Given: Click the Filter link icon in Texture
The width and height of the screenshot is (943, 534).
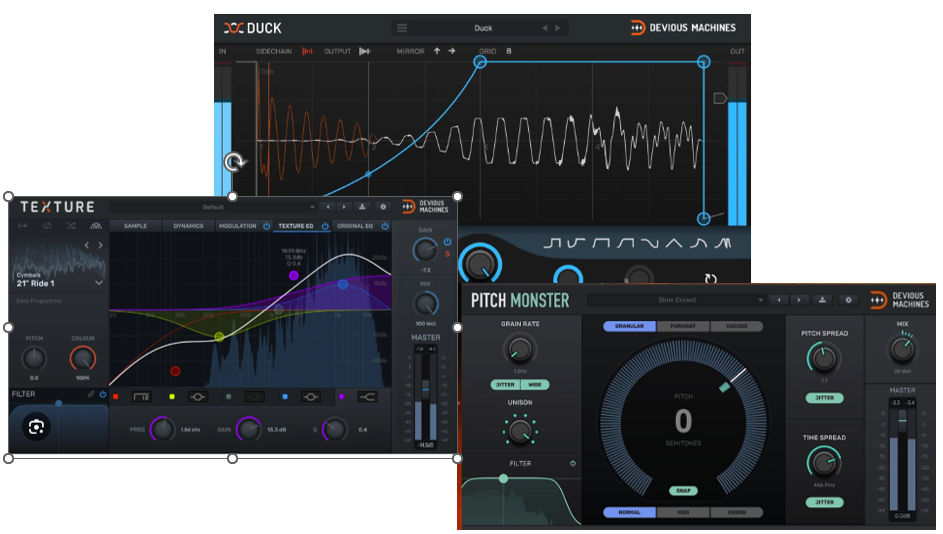Looking at the screenshot, I should pyautogui.click(x=91, y=394).
